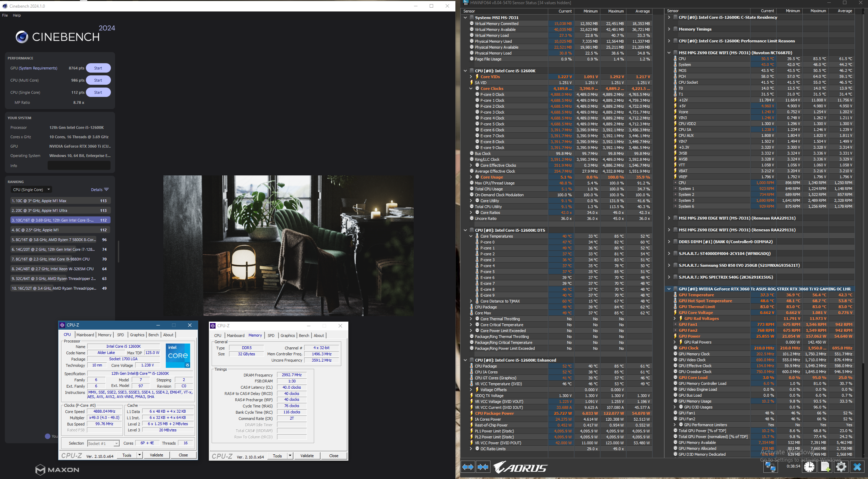Viewport: 868px width, 479px height.
Task: Collapse System: MSI MS-7D31 sensor group
Action: click(465, 18)
